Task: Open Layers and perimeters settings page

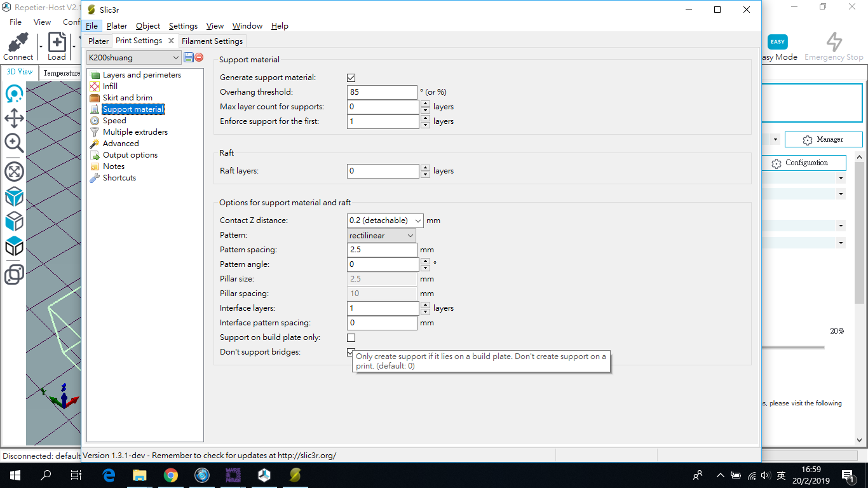Action: tap(142, 75)
